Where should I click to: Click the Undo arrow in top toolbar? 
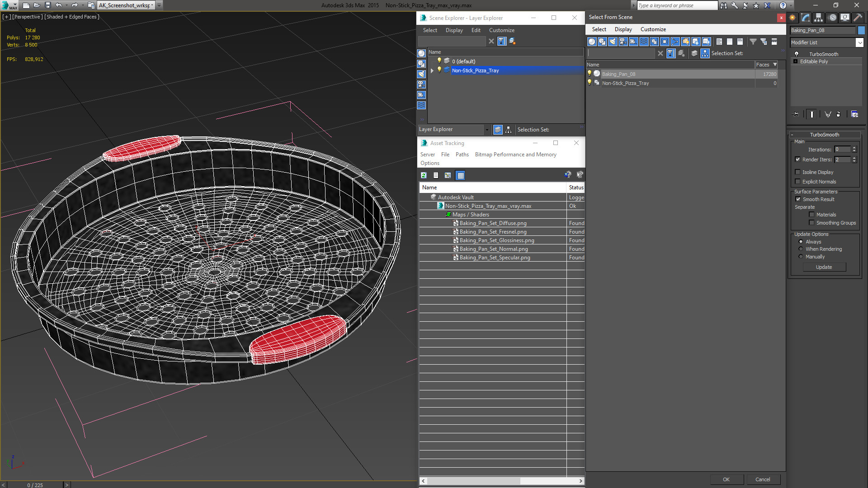pyautogui.click(x=59, y=5)
